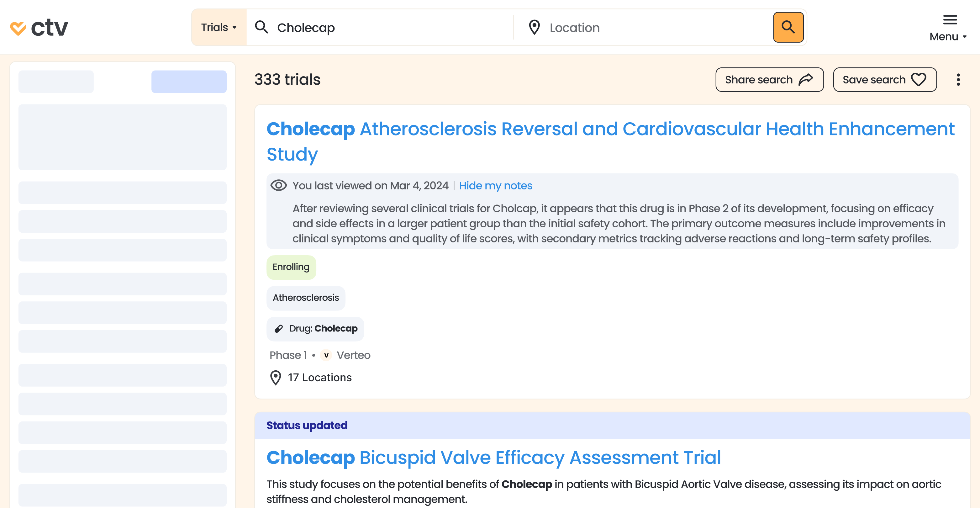The width and height of the screenshot is (980, 508).
Task: Click the location pin in search bar
Action: pyautogui.click(x=534, y=27)
